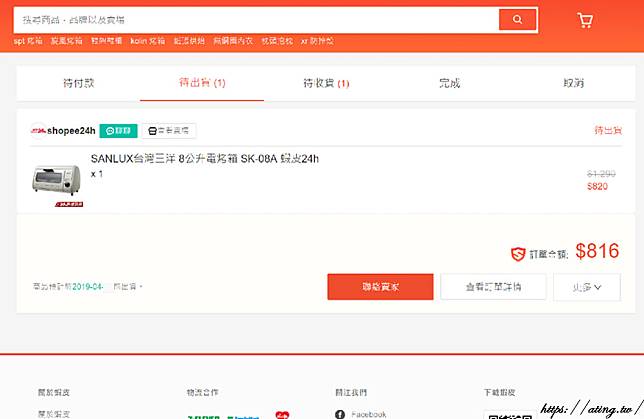This screenshot has width=644, height=419.
Task: Focus the top search input field
Action: [256, 20]
